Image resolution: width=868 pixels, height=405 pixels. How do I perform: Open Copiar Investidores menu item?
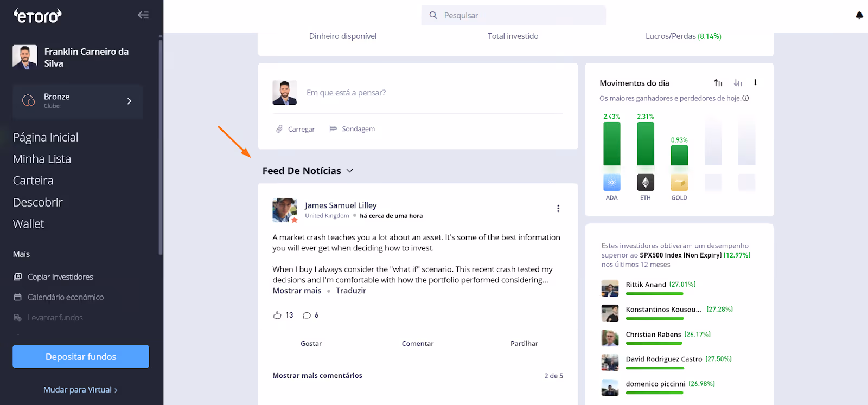pos(60,277)
